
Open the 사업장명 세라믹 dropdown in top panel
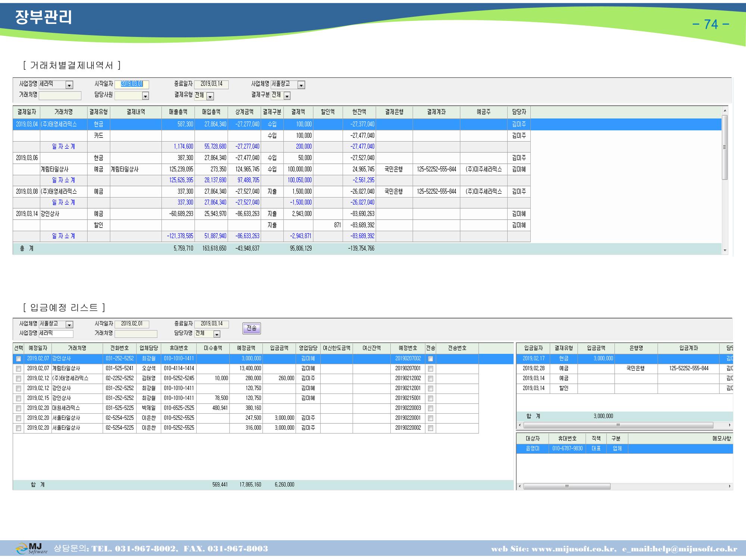(69, 85)
